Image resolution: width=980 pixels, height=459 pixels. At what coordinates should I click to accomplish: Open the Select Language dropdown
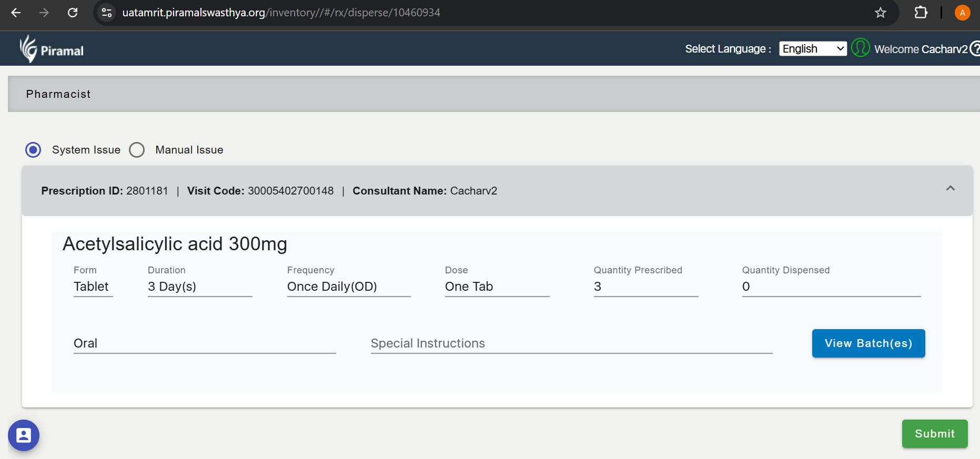coord(812,49)
